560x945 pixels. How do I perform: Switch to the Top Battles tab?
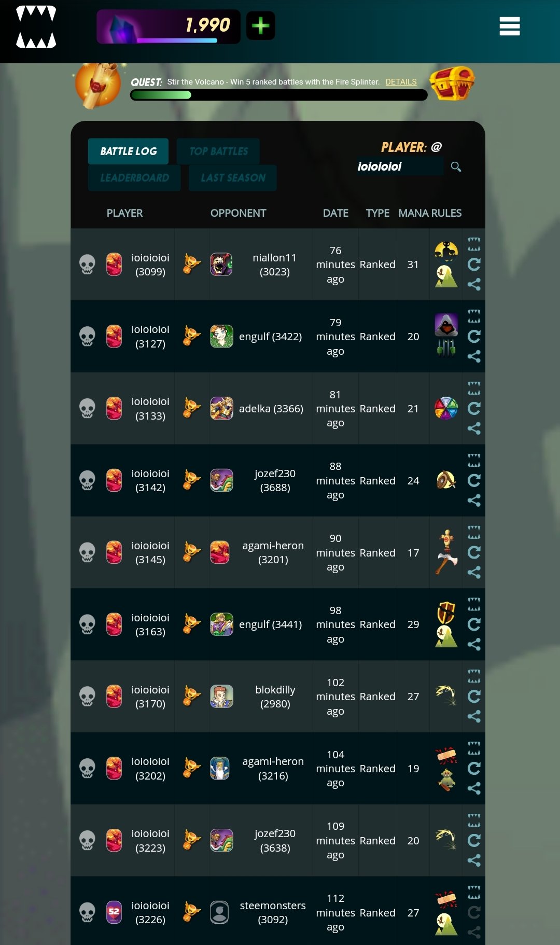[x=218, y=151]
